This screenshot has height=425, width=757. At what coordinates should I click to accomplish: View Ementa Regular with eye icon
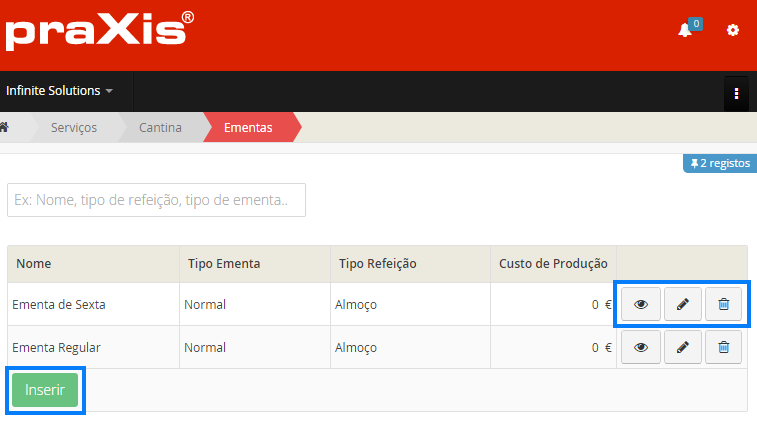pos(641,347)
